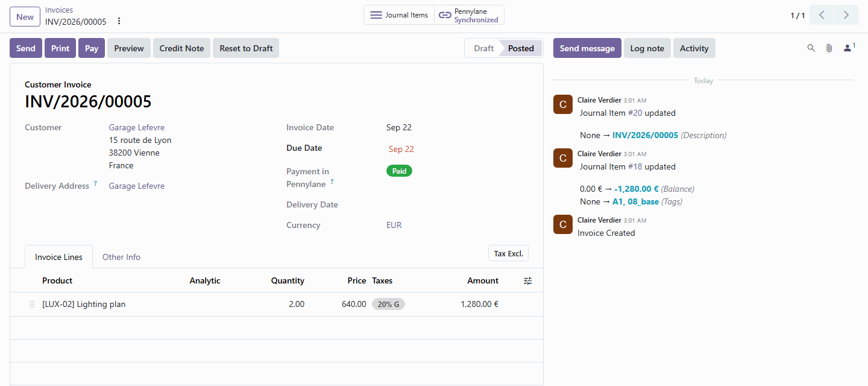Select the Draft status stage

483,48
